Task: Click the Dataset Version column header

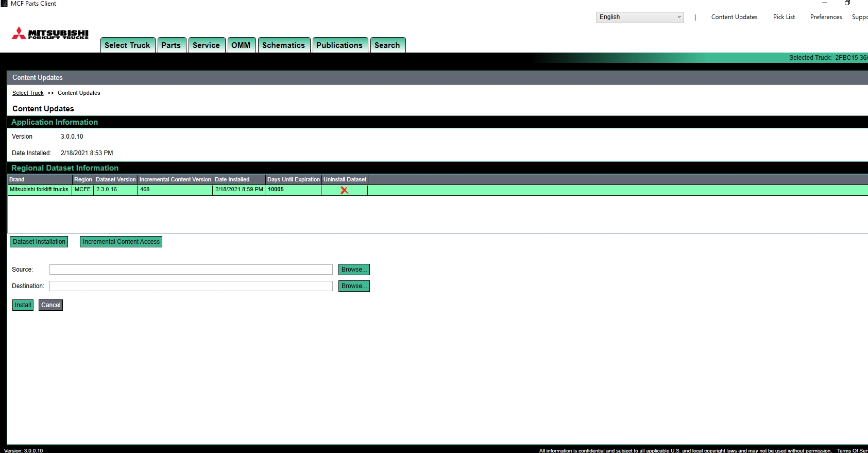Action: pyautogui.click(x=115, y=179)
